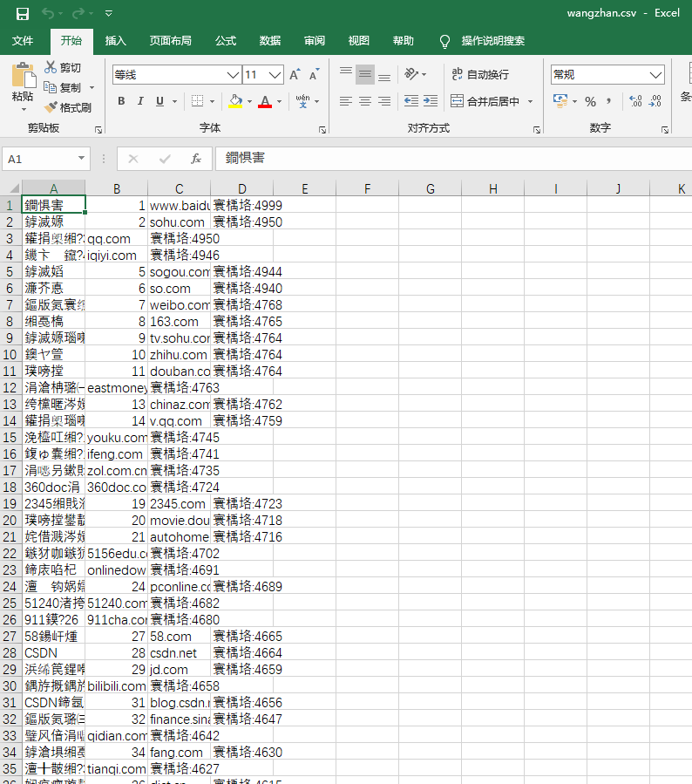Open the number format 常规 dropdown
The image size is (692, 784).
click(x=656, y=75)
